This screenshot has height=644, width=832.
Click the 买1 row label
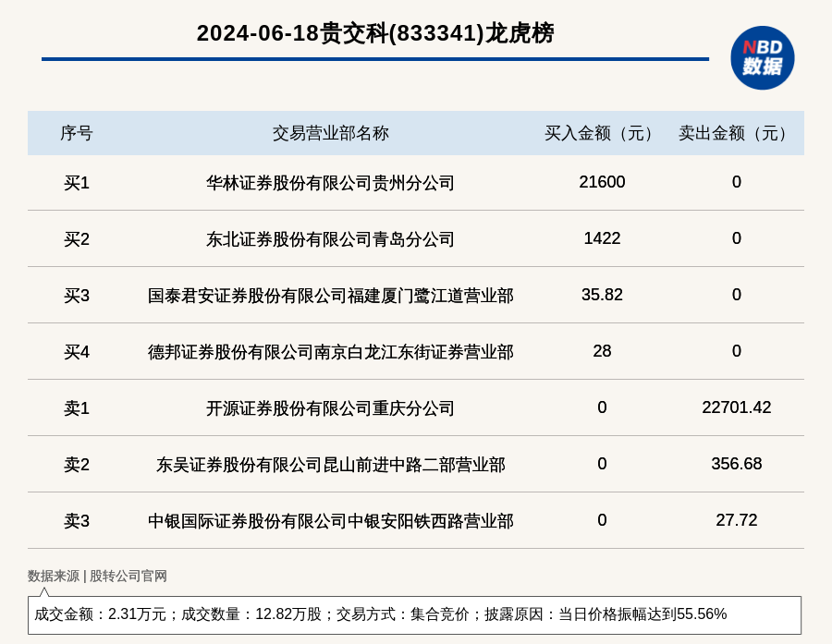point(77,183)
